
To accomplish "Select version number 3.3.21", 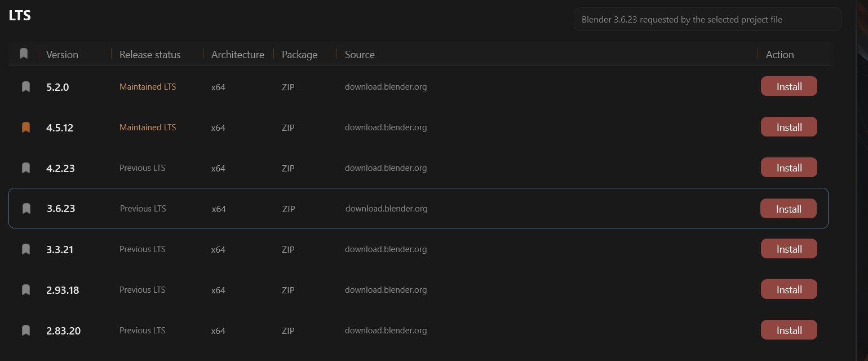I will pos(60,250).
